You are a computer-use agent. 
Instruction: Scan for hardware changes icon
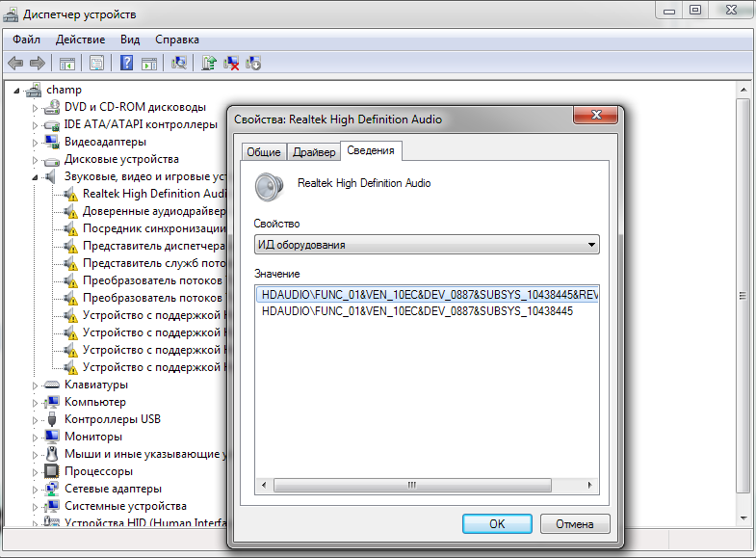pyautogui.click(x=179, y=64)
